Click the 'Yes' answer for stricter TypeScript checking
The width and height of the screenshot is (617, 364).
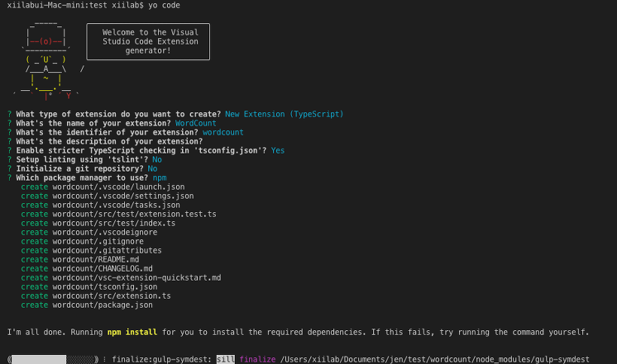click(x=278, y=150)
